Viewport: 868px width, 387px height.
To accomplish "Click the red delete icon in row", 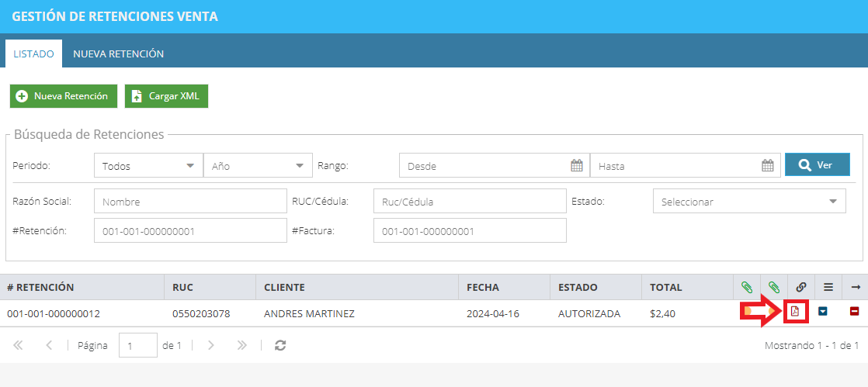I will tap(854, 312).
